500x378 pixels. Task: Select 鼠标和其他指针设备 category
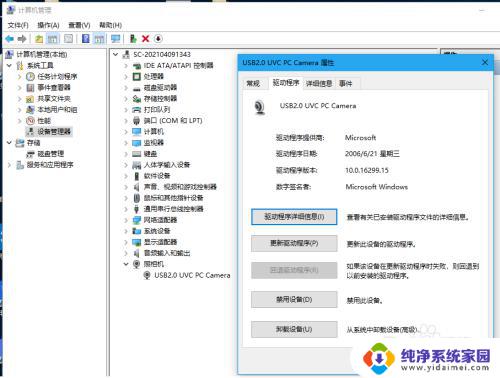[x=173, y=198]
